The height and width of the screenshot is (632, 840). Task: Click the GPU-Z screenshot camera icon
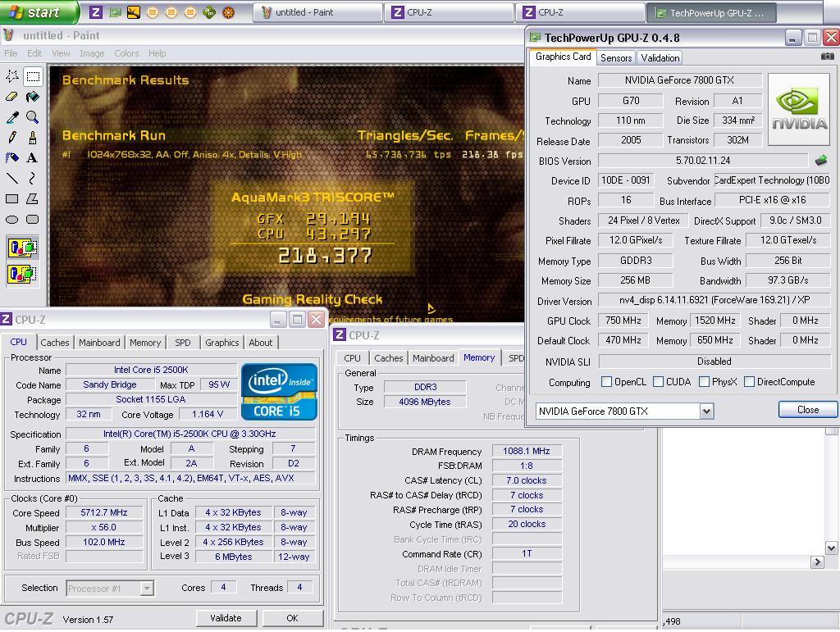click(827, 57)
